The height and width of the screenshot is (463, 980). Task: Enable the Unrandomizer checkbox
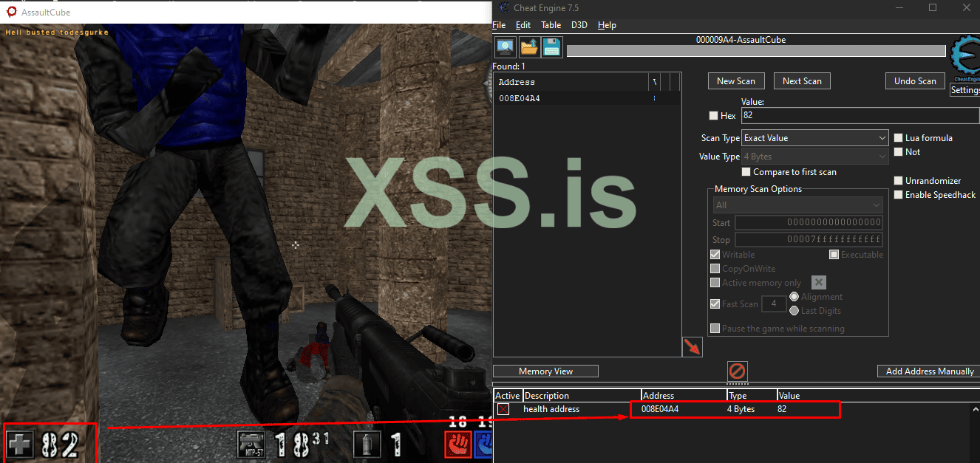click(x=899, y=181)
